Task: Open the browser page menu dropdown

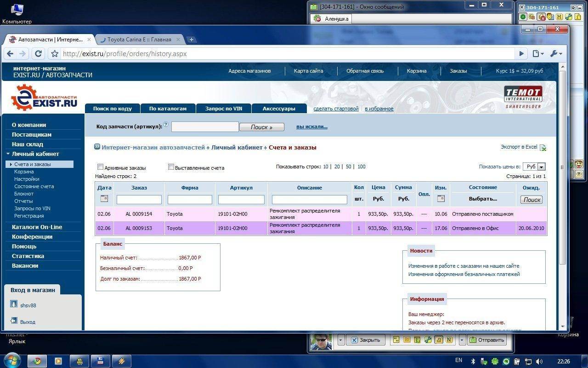Action: (538, 54)
